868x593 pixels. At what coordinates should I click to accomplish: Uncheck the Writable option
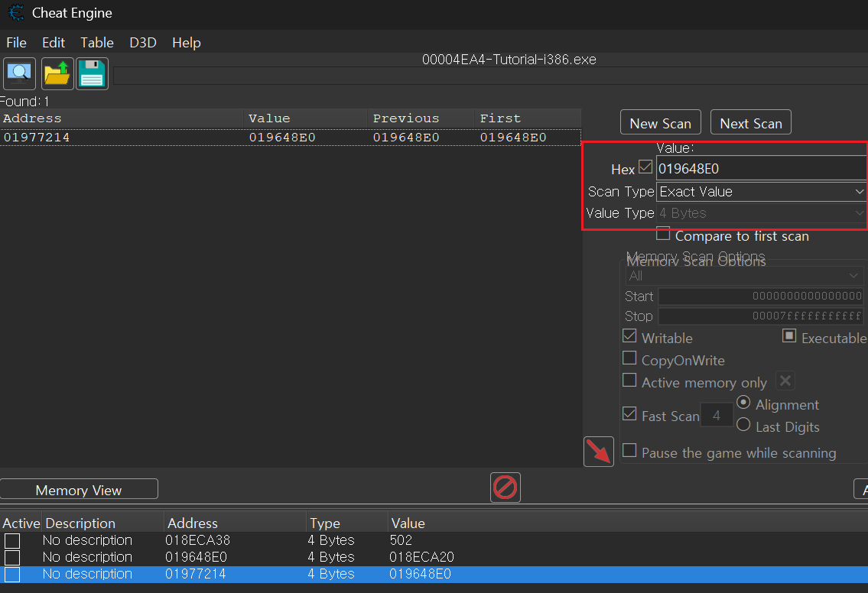[629, 337]
